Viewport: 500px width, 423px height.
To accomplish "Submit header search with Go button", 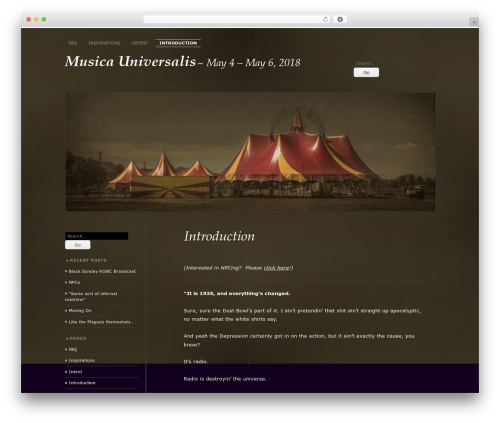I will click(x=366, y=72).
